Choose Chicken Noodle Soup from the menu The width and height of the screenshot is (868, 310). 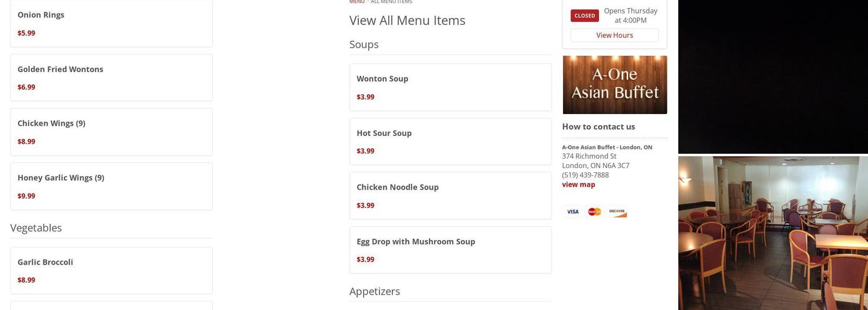tap(450, 195)
